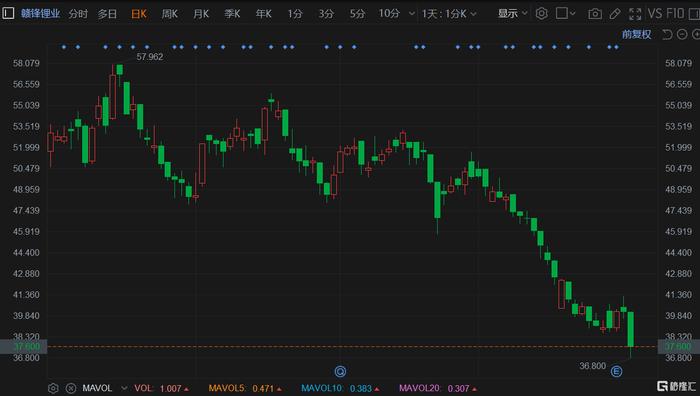This screenshot has width=700, height=396.
Task: Click the MAVOL10 0.383 label
Action: click(341, 388)
